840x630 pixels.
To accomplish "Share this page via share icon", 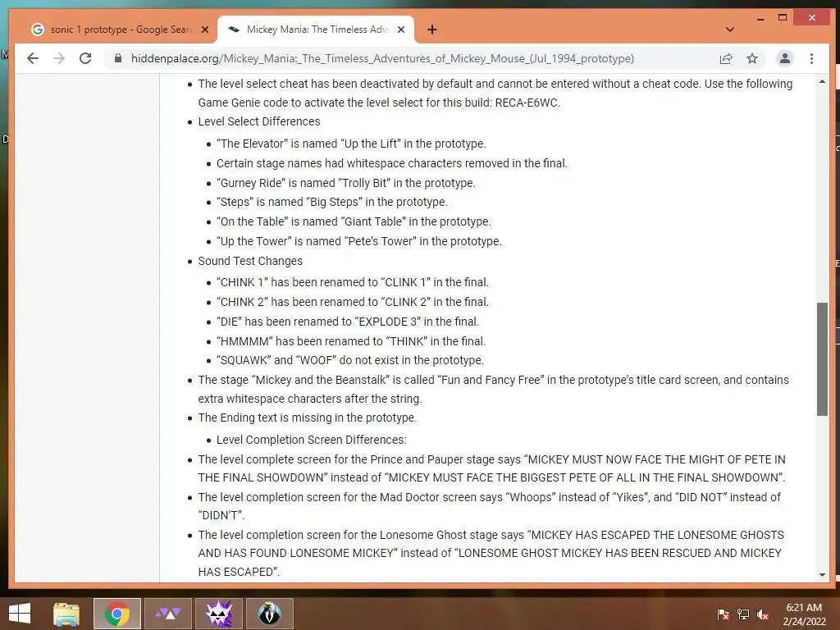I will [x=726, y=58].
